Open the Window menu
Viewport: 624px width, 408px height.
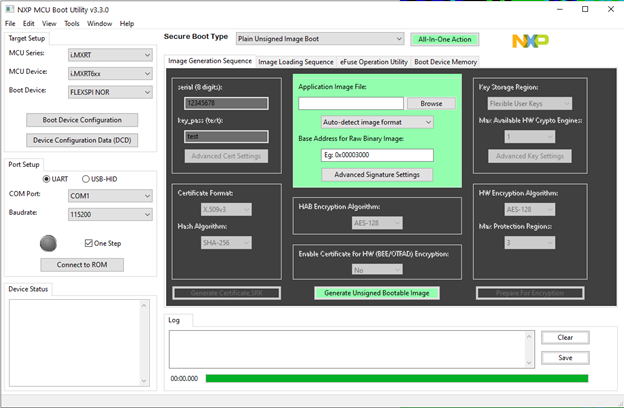click(99, 24)
